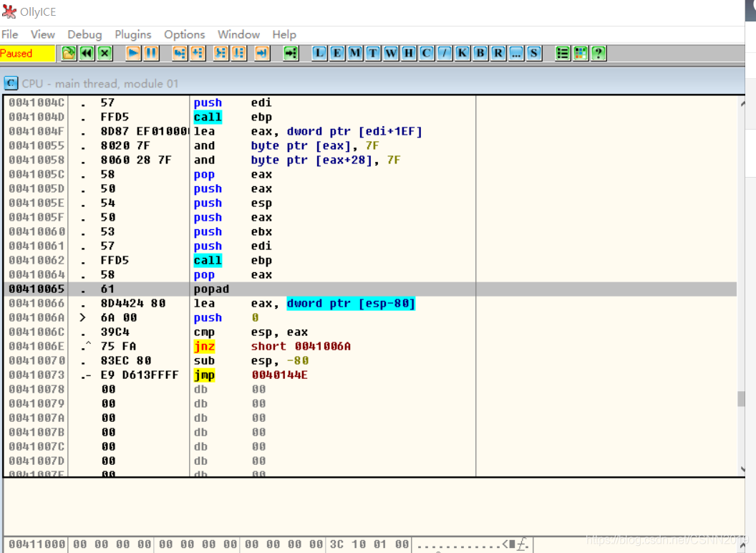Click scrollbar down arrow in disassembly pane
This screenshot has height=553, width=756.
(742, 468)
